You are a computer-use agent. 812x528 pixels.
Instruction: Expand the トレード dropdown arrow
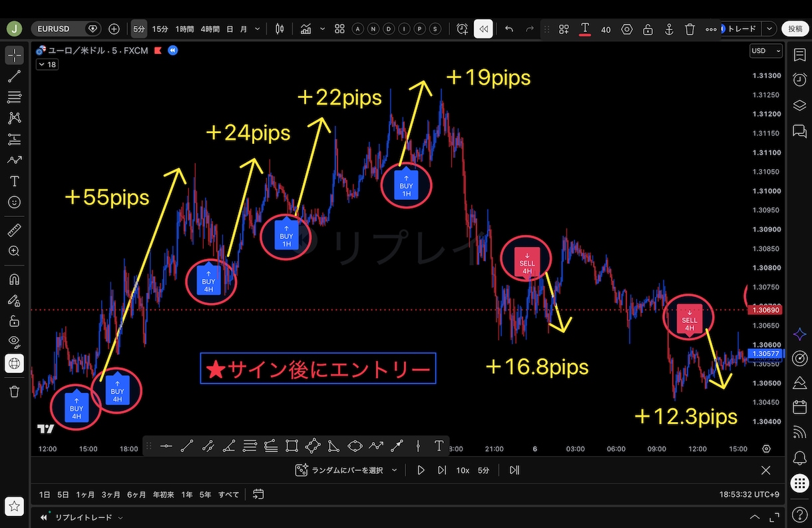point(770,29)
